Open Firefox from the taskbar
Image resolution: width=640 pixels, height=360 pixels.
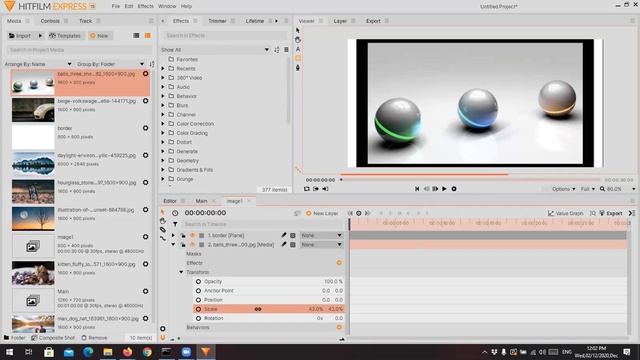[x=127, y=352]
